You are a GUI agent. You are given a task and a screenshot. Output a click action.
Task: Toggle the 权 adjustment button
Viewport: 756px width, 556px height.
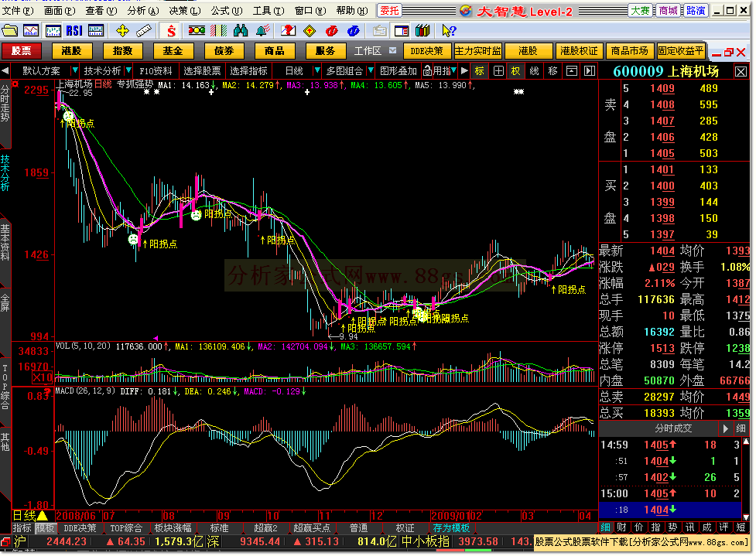click(x=516, y=71)
